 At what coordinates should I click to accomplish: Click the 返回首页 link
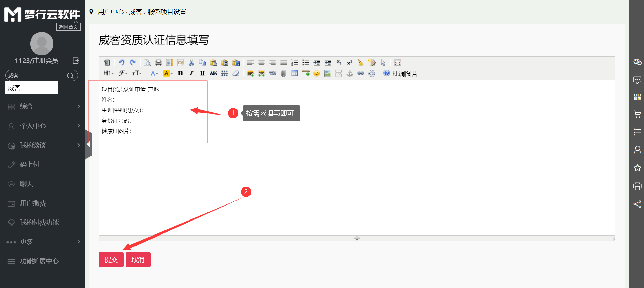coord(68,27)
